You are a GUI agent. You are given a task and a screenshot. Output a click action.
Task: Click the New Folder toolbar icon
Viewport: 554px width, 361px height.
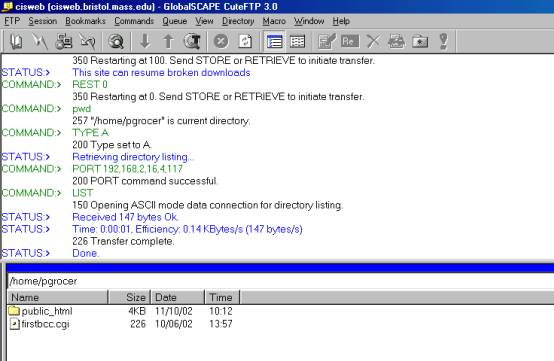(x=420, y=42)
